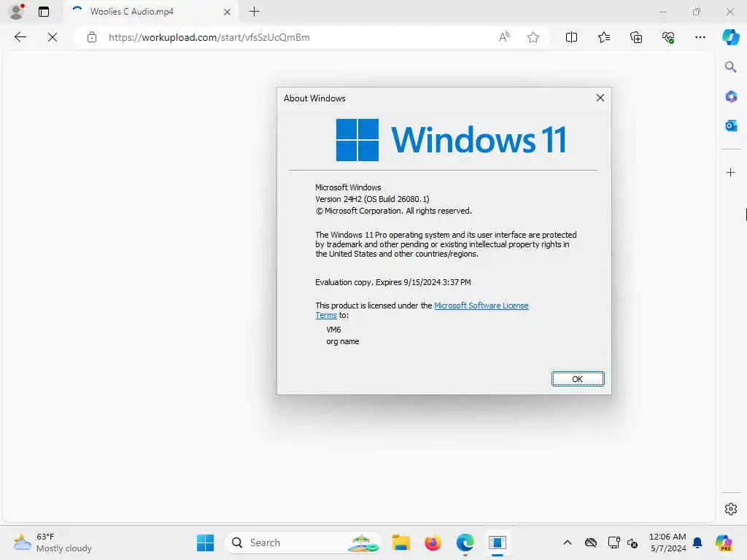Open a new tab with plus button
The image size is (747, 560).
click(255, 12)
